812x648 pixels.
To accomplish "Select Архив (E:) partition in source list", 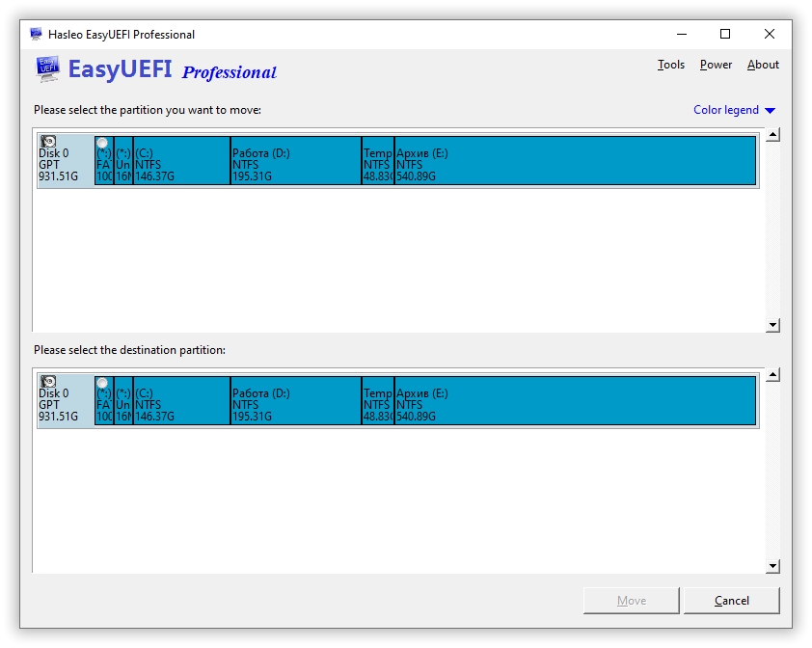I will [x=576, y=160].
